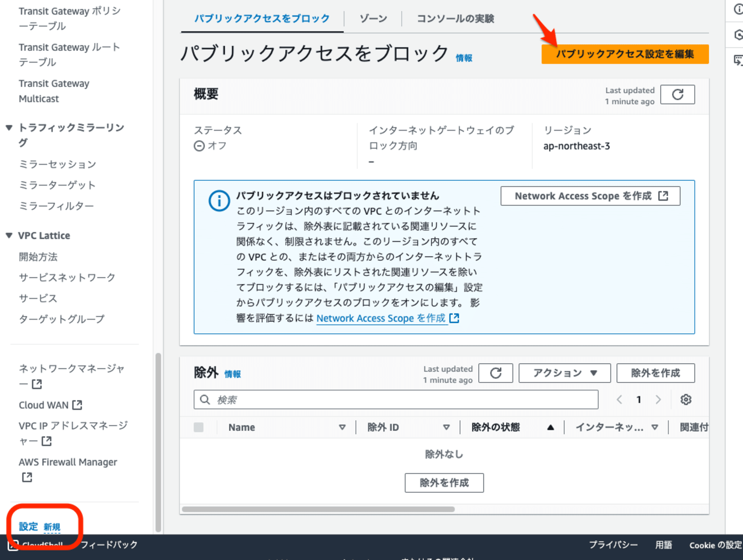This screenshot has height=560, width=743.
Task: Open Cloud WAN external link
Action: [51, 405]
